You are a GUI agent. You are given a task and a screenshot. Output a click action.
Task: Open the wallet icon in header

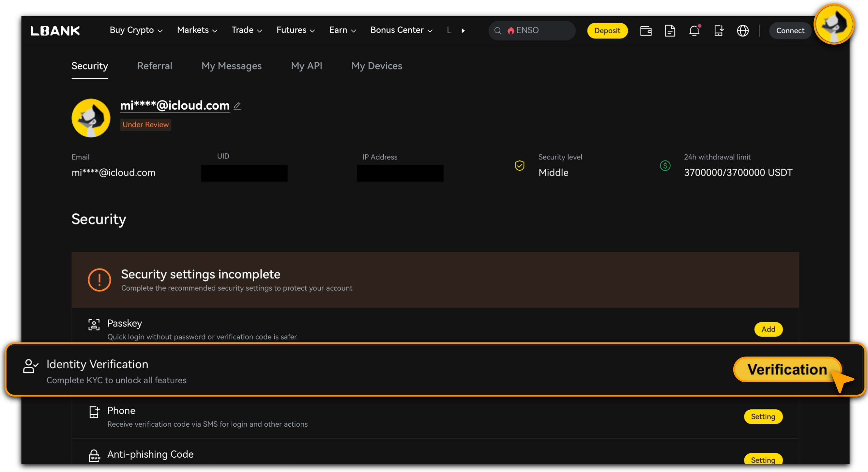[x=646, y=31]
